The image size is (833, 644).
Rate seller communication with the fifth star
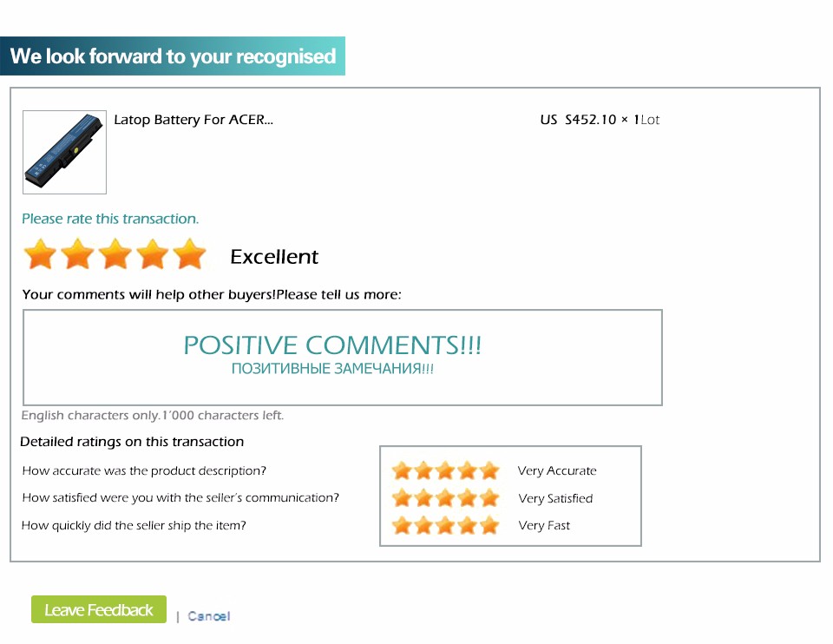[x=489, y=498]
